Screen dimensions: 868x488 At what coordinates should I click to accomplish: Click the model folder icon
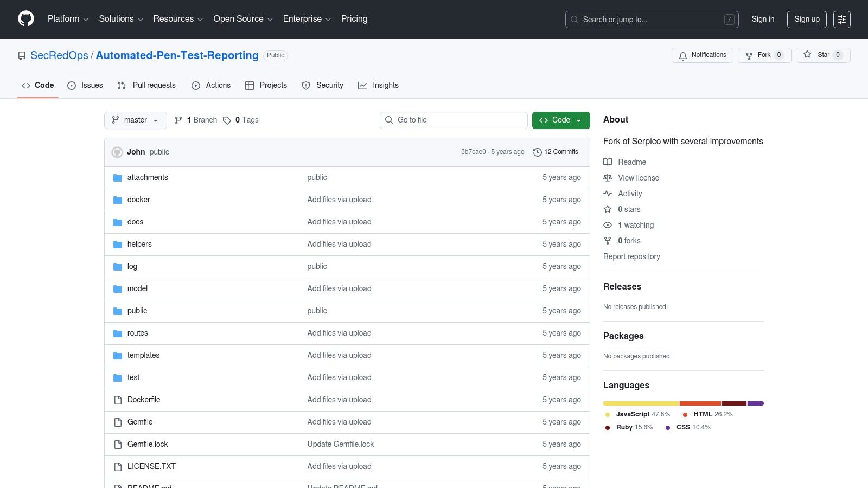click(118, 289)
